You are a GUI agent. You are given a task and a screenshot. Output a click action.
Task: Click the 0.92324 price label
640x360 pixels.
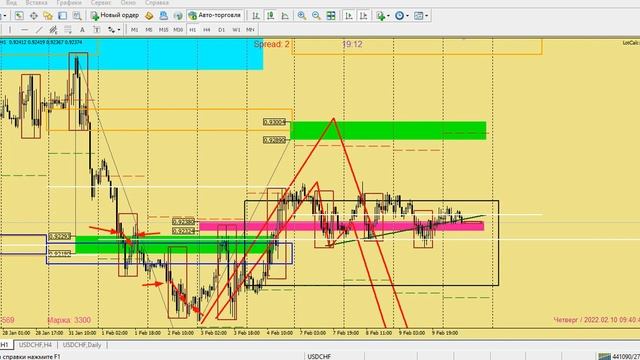[x=184, y=231]
